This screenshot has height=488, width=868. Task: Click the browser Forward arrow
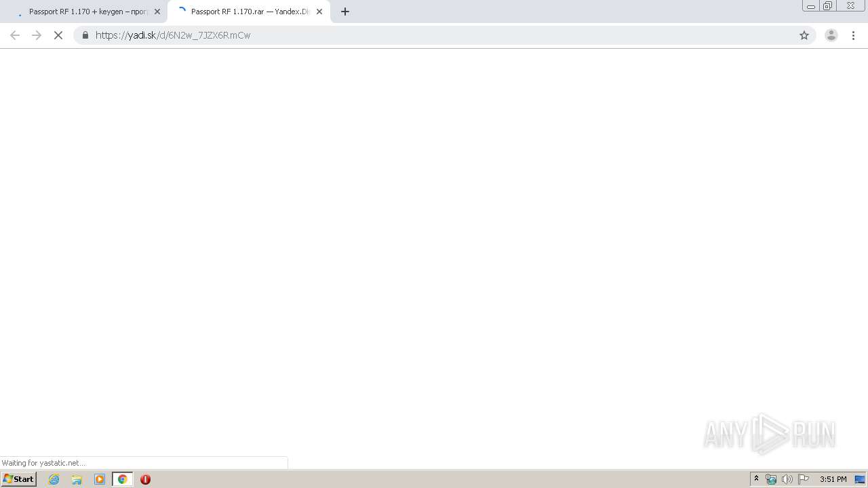point(37,35)
